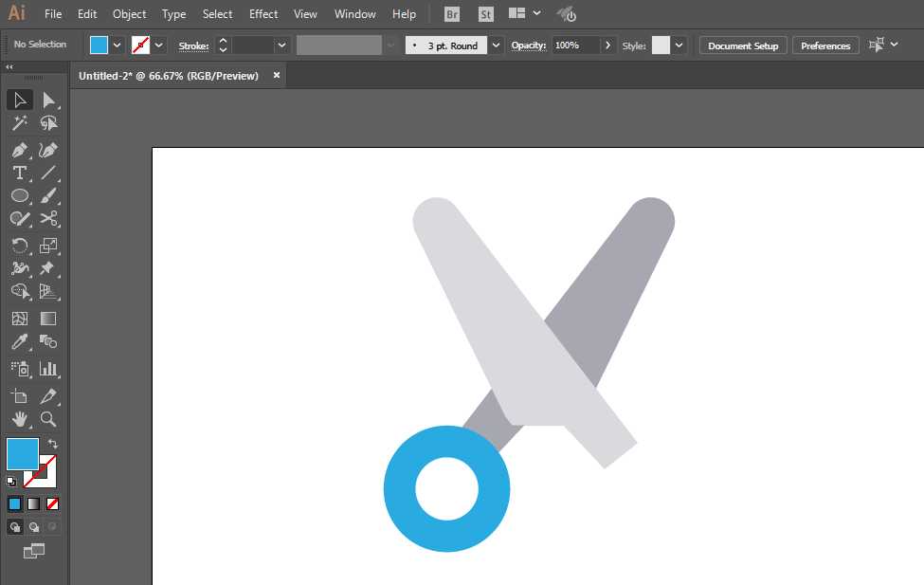Open the 3 pt. Round brush dropdown
This screenshot has width=924, height=585.
[497, 45]
